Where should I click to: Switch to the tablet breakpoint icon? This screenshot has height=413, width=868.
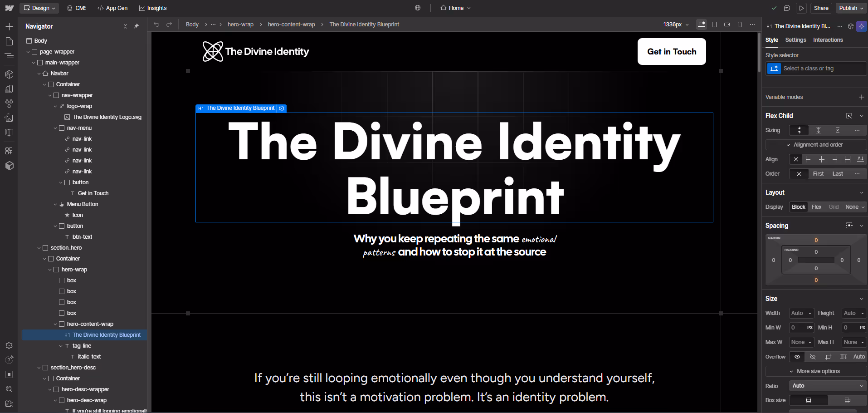[x=714, y=25]
